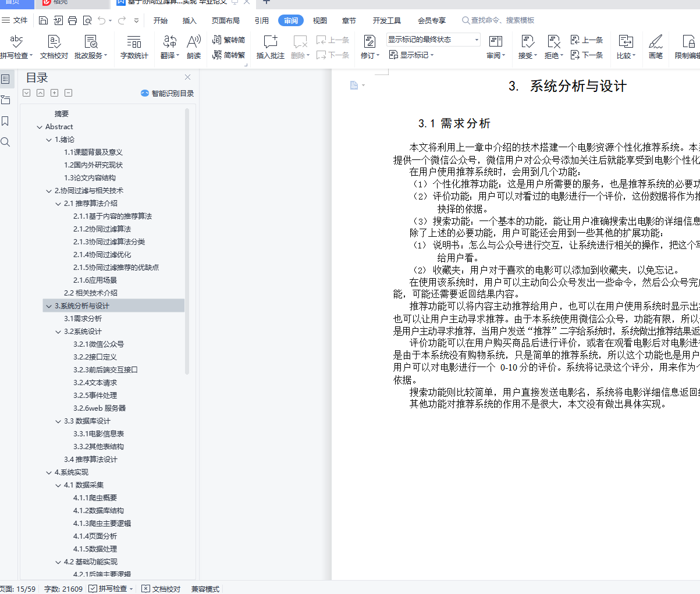Open 显示标记的最终状态 dropdown
The image size is (700, 594).
[x=433, y=40]
